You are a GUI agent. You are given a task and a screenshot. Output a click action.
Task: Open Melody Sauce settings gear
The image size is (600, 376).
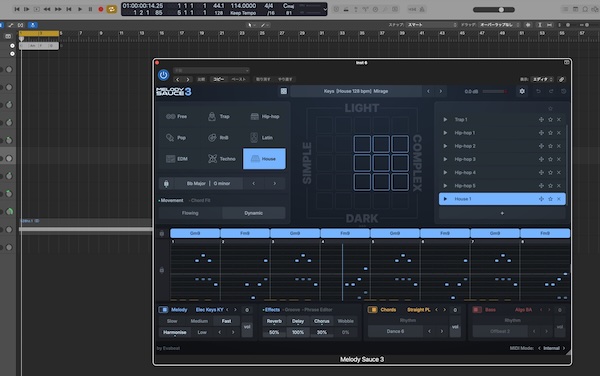tap(522, 91)
